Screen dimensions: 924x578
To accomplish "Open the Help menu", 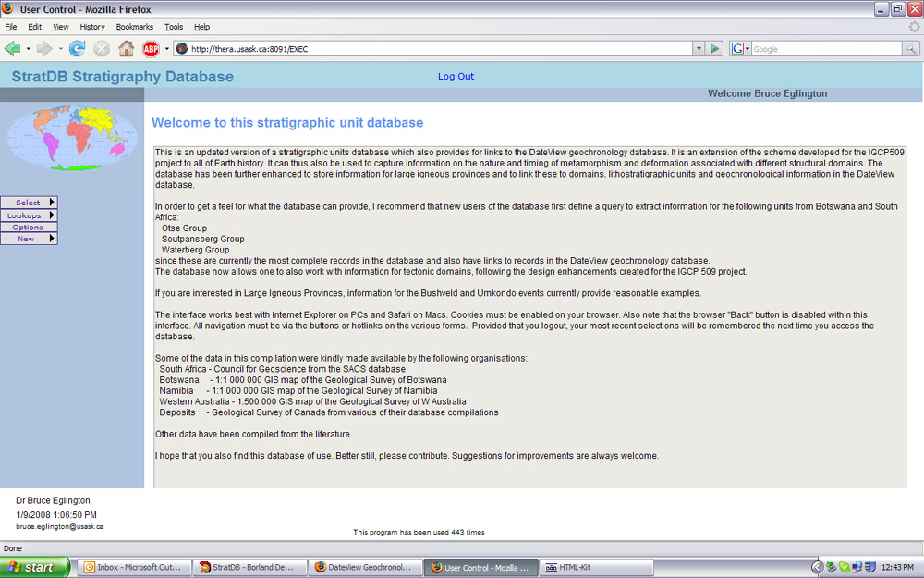I will [x=202, y=27].
